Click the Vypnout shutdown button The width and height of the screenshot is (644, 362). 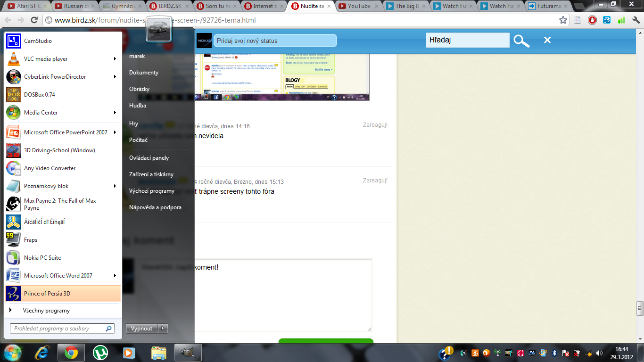click(142, 329)
